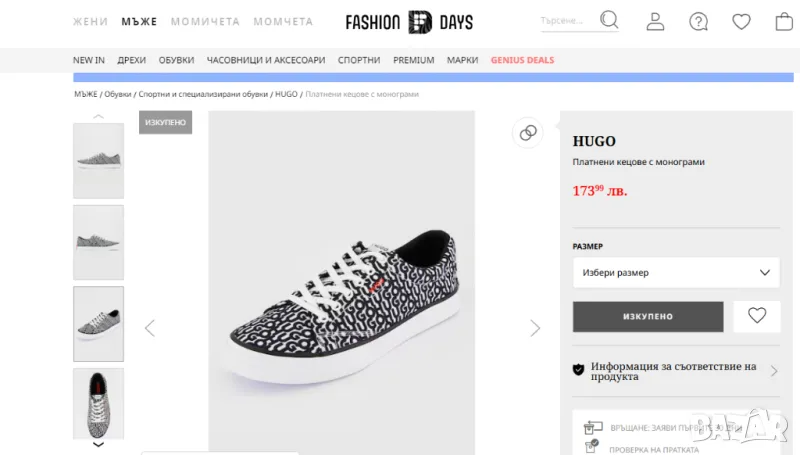Screen dimensions: 800x455
Task: Click the similar products link icon
Action: pos(528,132)
